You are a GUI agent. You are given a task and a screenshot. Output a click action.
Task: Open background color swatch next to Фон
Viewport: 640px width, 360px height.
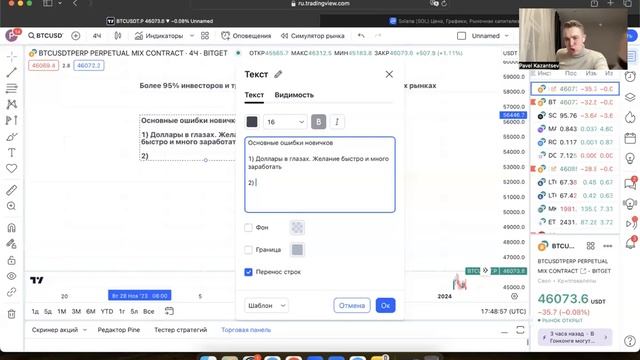click(x=297, y=228)
